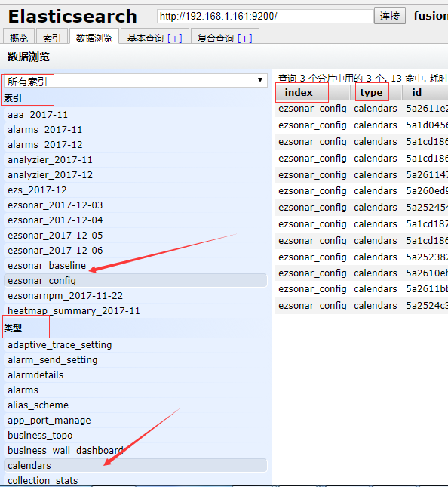Deselect the highlighted calendars type
The width and height of the screenshot is (448, 487).
point(135,466)
